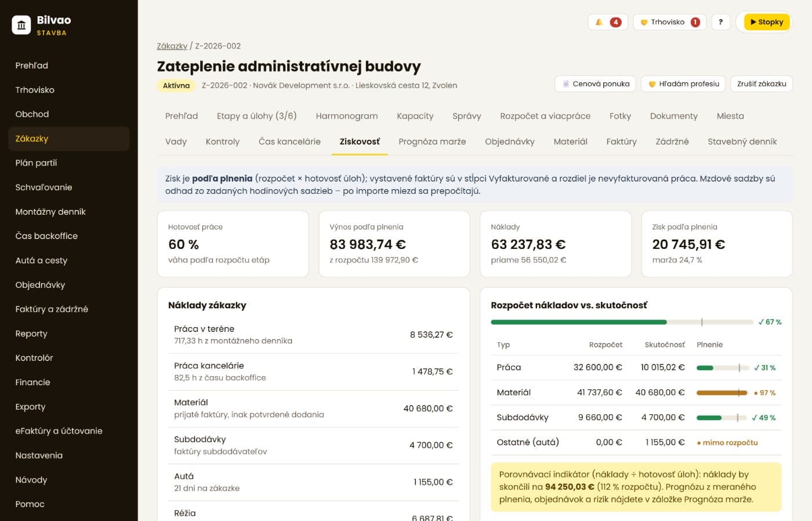
Task: Click Výnos podľa plnenia 83 983,74 € value
Action: point(368,244)
